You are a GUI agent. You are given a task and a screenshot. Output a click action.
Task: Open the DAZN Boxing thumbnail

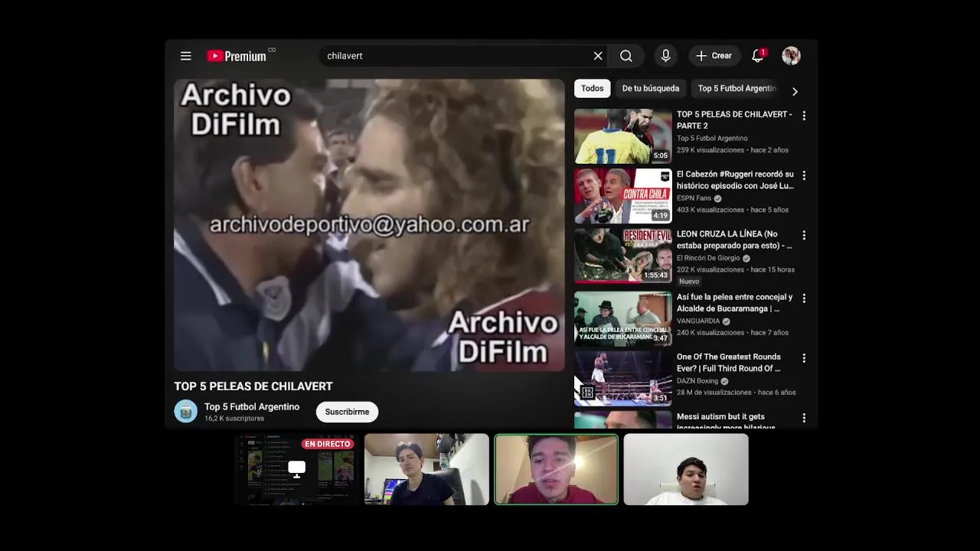[x=623, y=378]
